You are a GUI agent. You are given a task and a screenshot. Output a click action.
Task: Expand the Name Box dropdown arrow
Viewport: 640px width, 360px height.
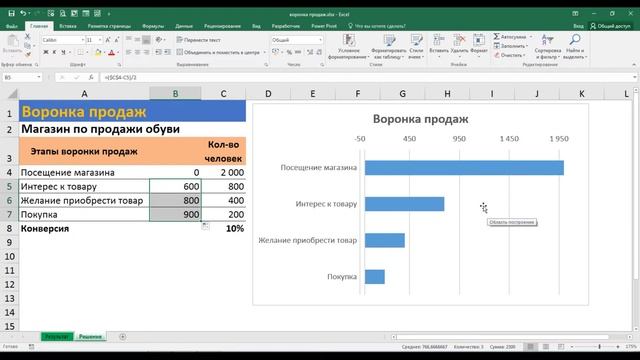pos(39,77)
